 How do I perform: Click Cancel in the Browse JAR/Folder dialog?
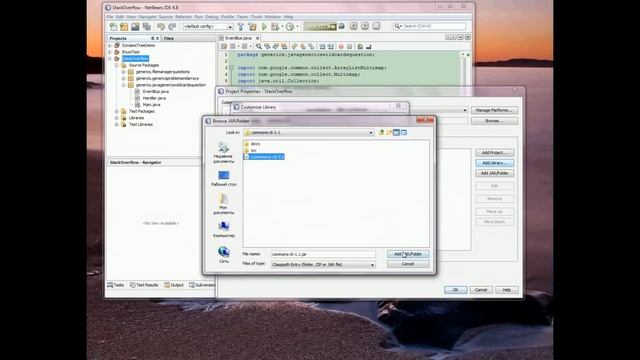408,264
